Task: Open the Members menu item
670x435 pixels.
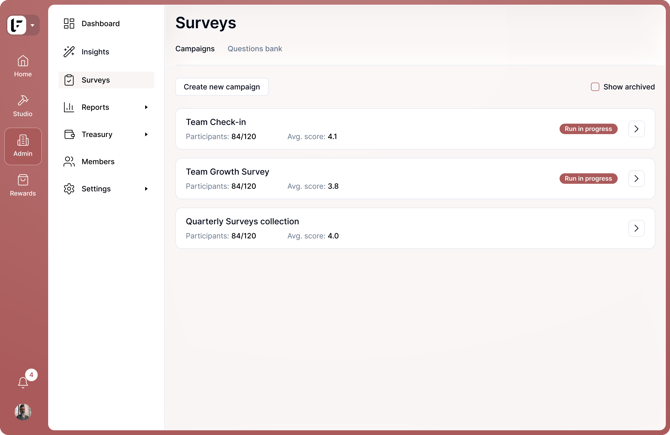Action: (x=106, y=162)
